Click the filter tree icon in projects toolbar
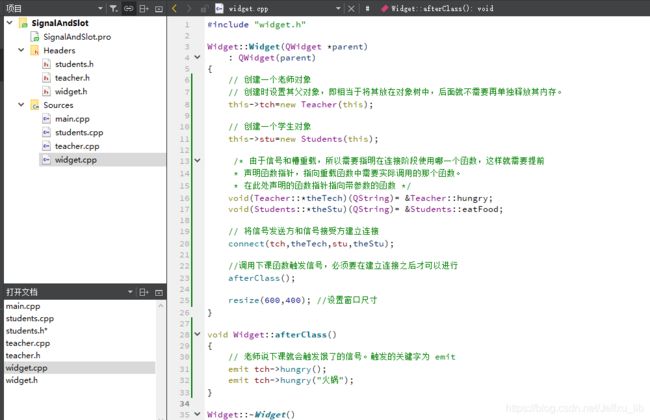Screen dimensions: 650x420 tap(113, 8)
